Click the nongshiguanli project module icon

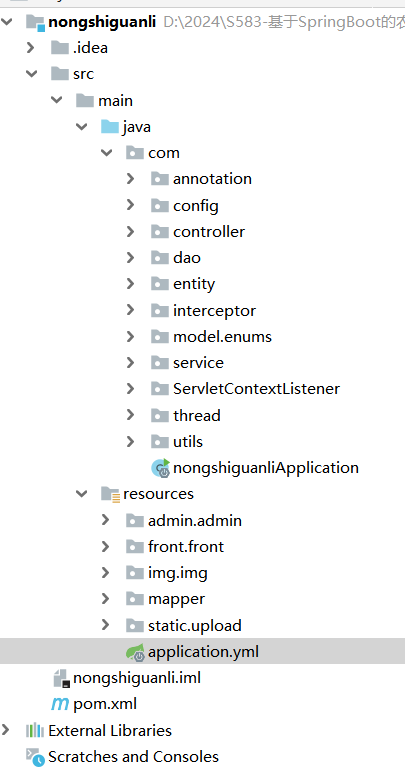(x=35, y=22)
